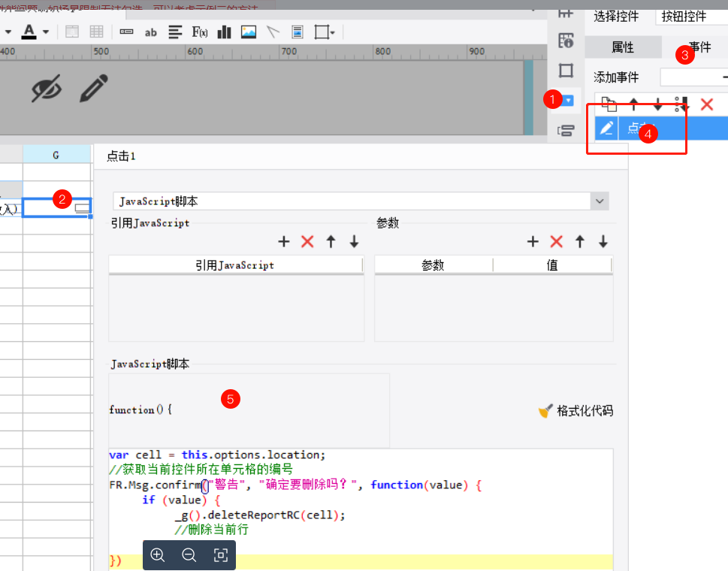This screenshot has height=571, width=728.
Task: Select the cell containing the button widget
Action: [x=56, y=208]
